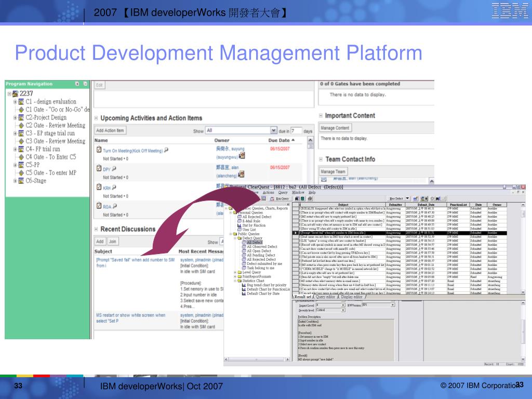532x399 pixels.
Task: Collapse the Team Contact Info section
Action: (x=321, y=159)
